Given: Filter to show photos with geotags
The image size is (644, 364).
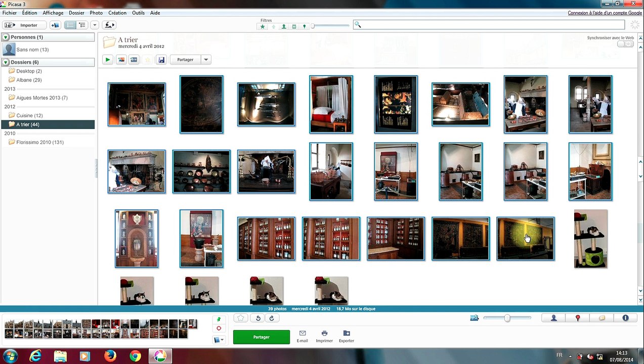Looking at the screenshot, I should coord(304,26).
